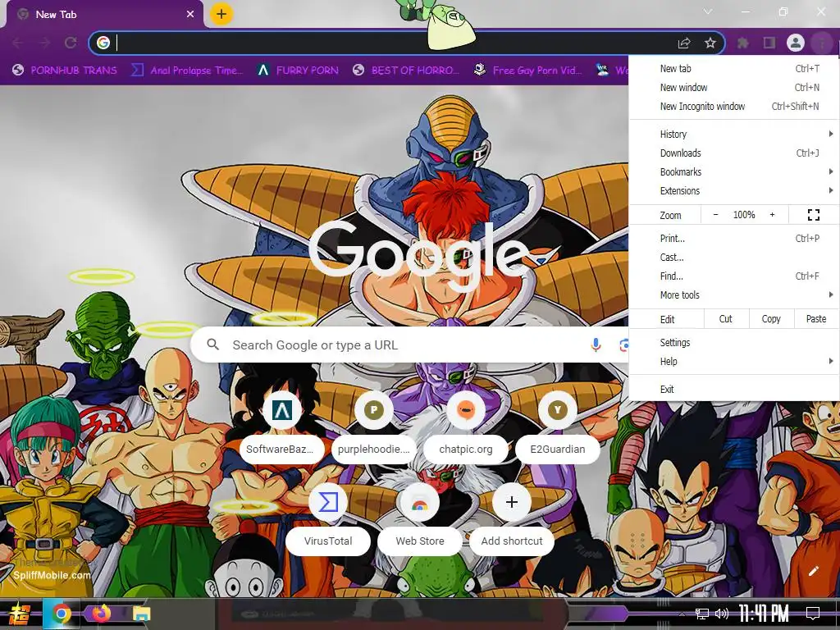The height and width of the screenshot is (630, 840).
Task: Bookmark this tab with the star icon
Action: pyautogui.click(x=710, y=43)
